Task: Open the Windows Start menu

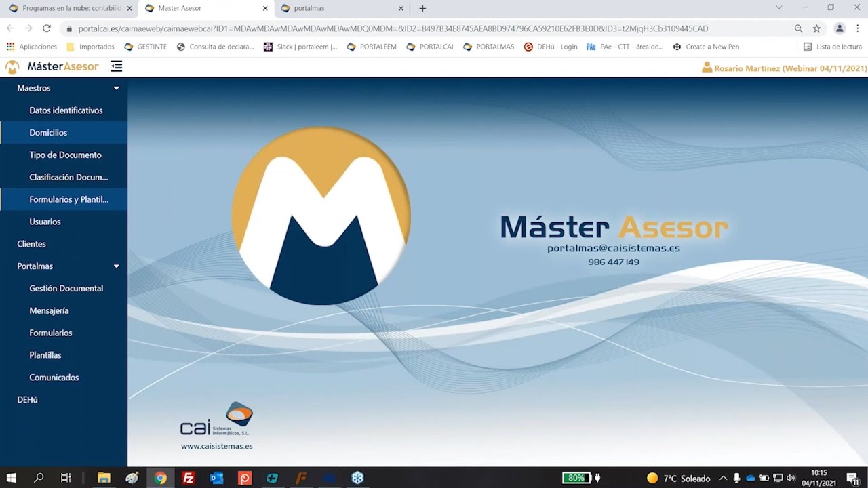Action: click(12, 478)
